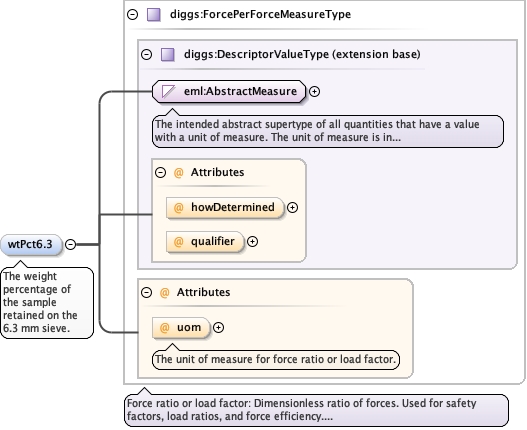
Task: Click the purple square icon beside ForcePerForceMeasureType
Action: coord(154,15)
